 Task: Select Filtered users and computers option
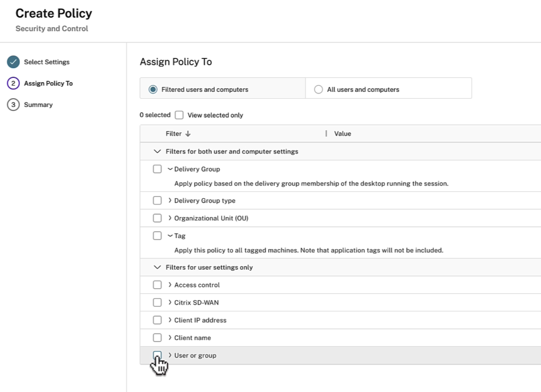point(153,90)
